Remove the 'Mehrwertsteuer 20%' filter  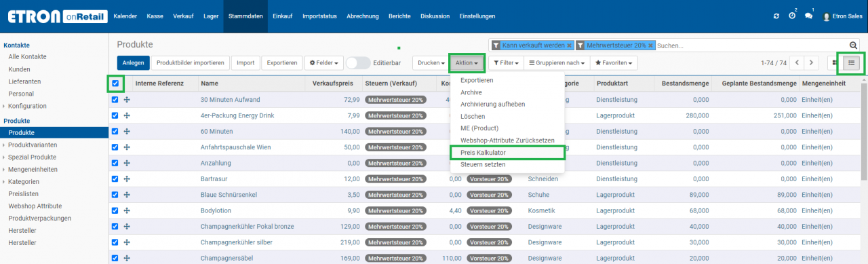(651, 45)
